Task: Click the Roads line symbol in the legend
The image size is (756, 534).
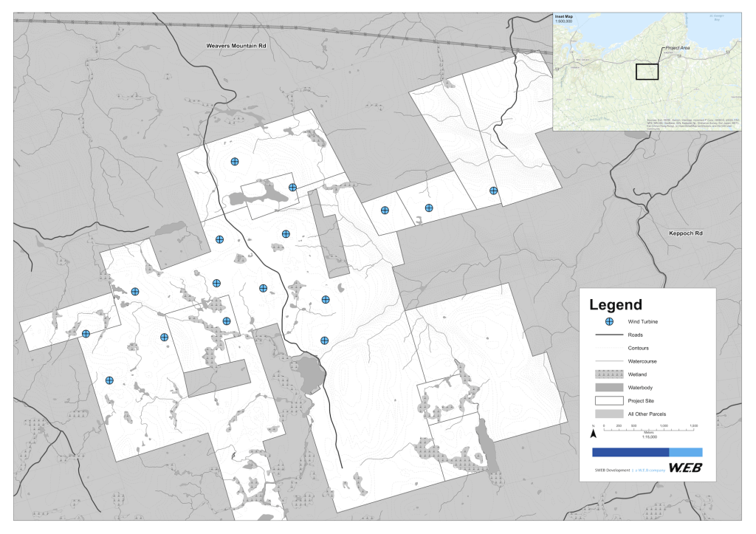Action: (x=609, y=335)
